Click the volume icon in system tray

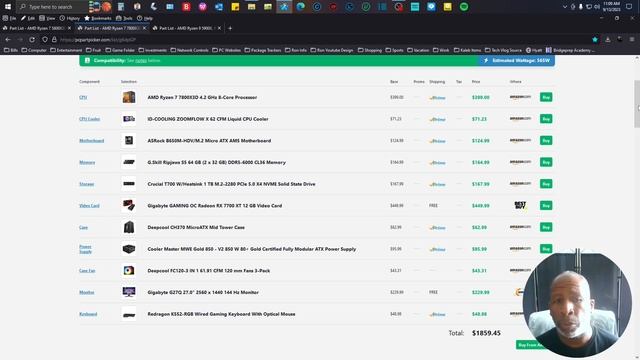pyautogui.click(x=597, y=7)
